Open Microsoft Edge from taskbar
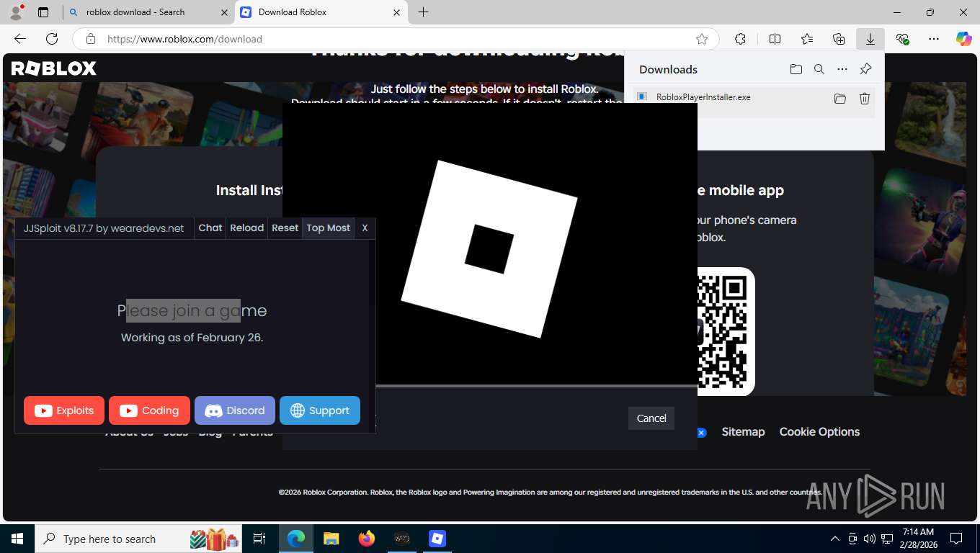This screenshot has height=553, width=980. 295,539
